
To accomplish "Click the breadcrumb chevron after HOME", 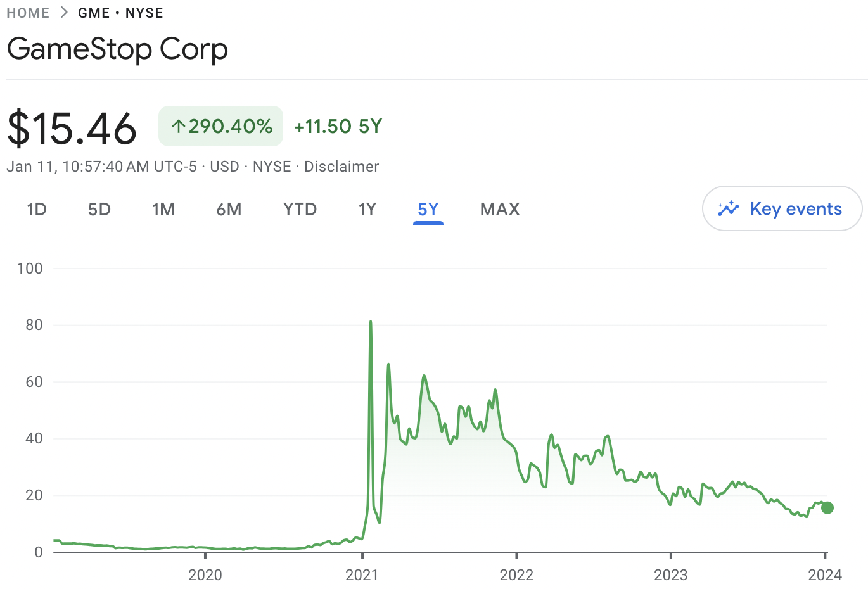I will 64,13.
